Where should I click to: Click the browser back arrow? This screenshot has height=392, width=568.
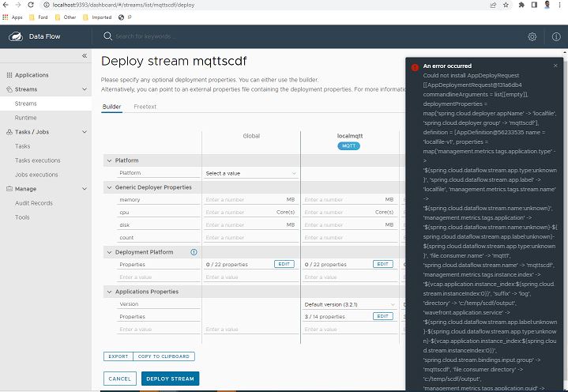(5, 5)
